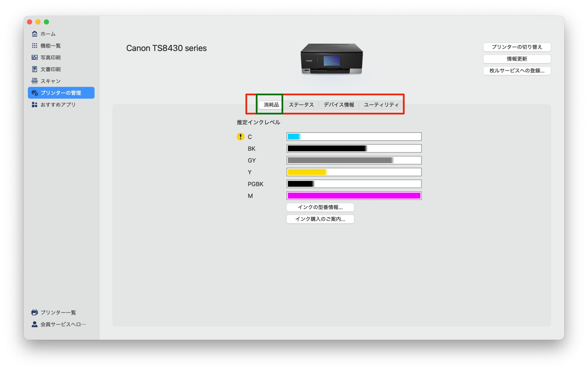
Task: Open the printer list icon at bottom
Action: point(35,312)
